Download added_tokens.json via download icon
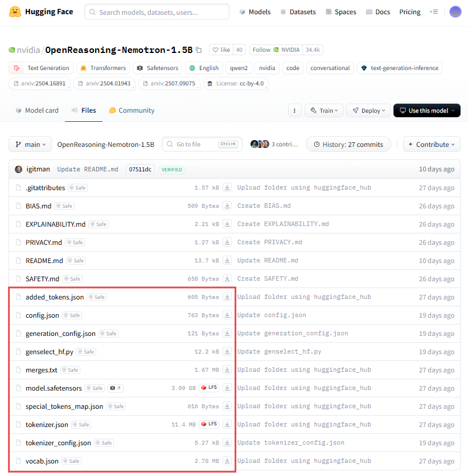468x476 pixels. click(227, 297)
